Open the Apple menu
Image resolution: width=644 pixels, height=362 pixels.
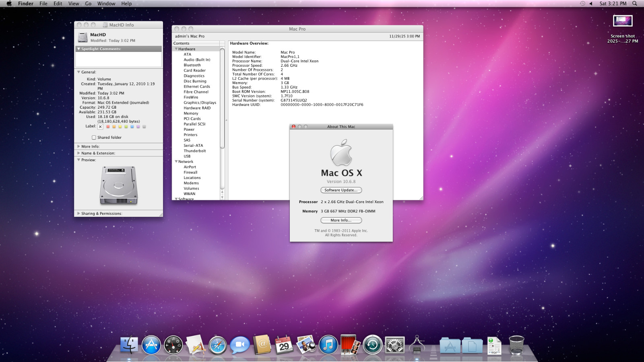coord(9,4)
